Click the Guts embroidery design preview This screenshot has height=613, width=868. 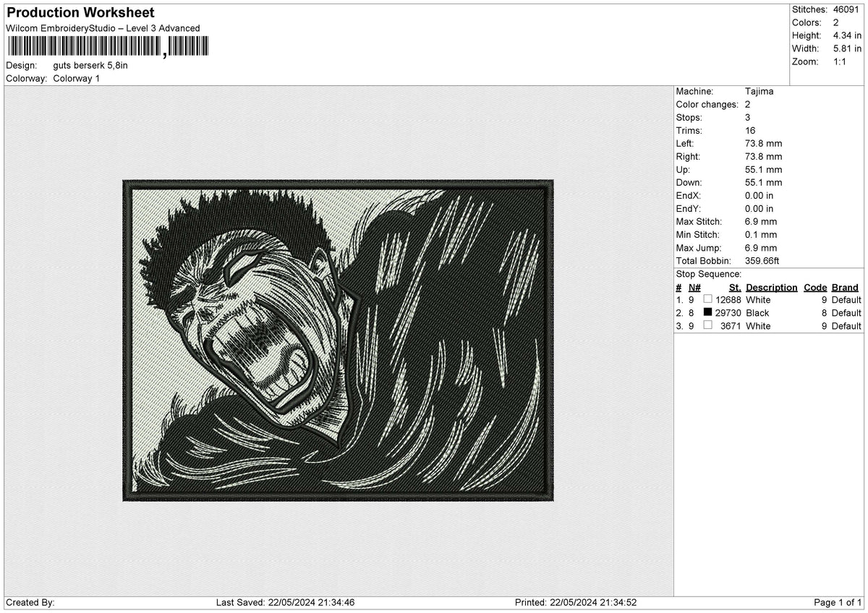338,340
